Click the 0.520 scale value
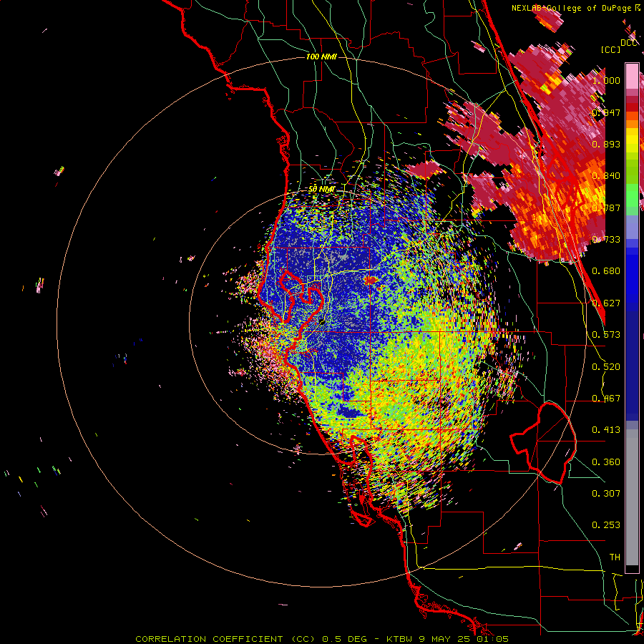The image size is (644, 644). click(606, 367)
